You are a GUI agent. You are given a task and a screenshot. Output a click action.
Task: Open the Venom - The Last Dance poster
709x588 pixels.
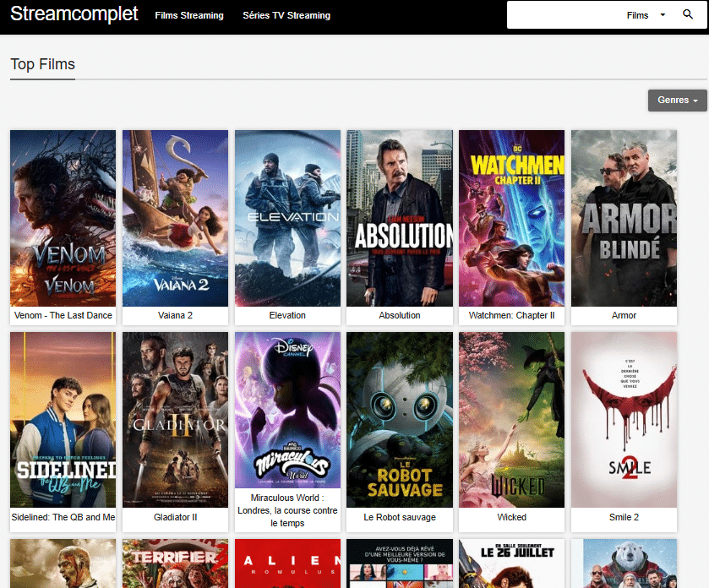click(63, 218)
